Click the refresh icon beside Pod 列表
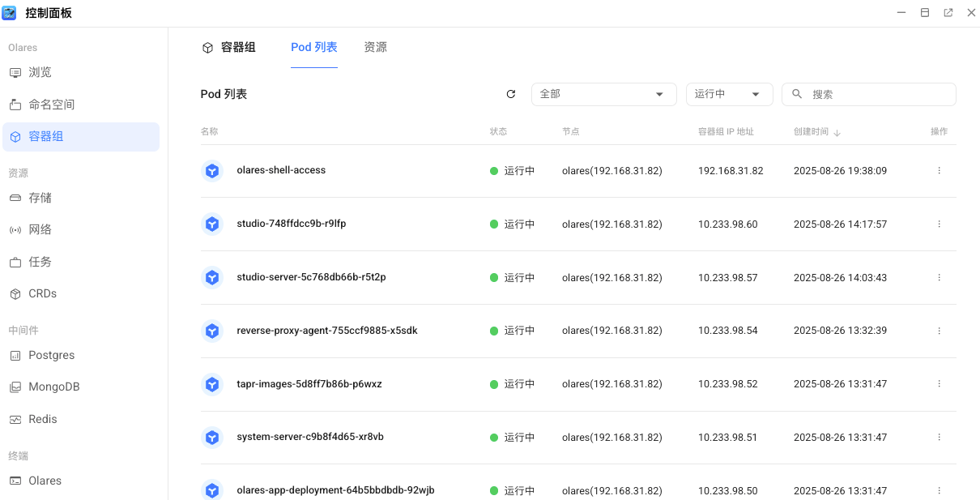The width and height of the screenshot is (980, 500). pos(511,94)
